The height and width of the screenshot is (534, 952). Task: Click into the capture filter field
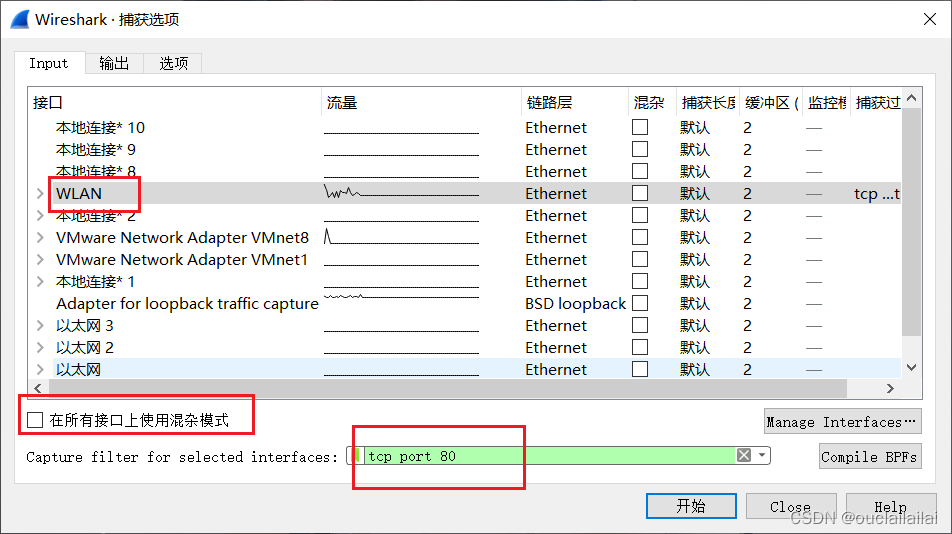549,455
